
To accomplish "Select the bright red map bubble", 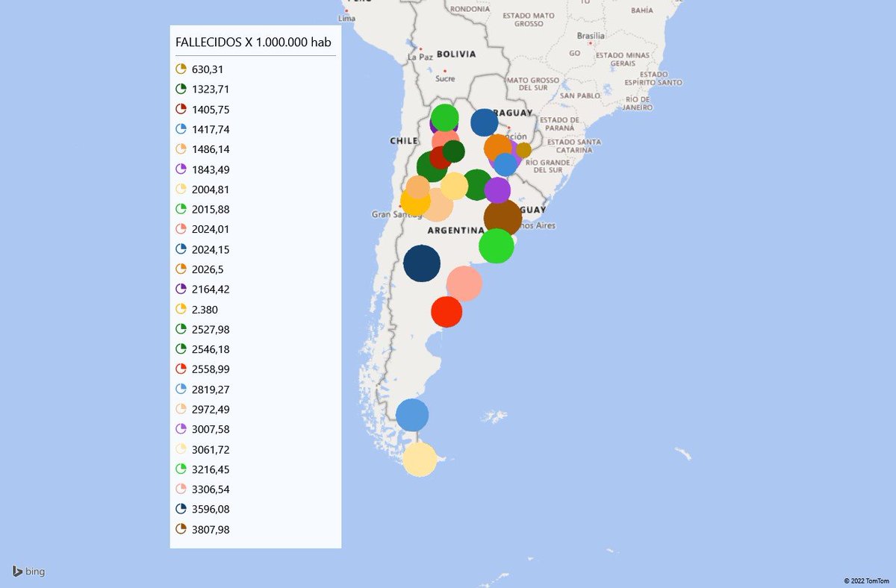I will tap(447, 312).
